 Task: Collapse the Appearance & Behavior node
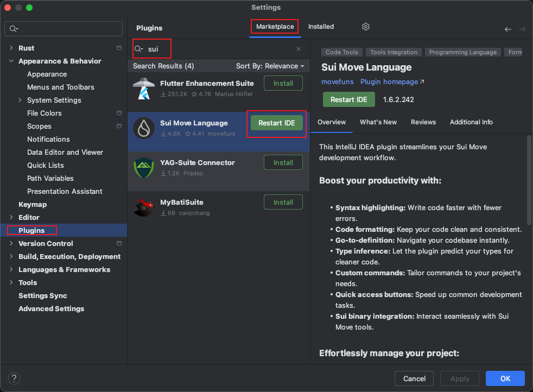click(11, 61)
